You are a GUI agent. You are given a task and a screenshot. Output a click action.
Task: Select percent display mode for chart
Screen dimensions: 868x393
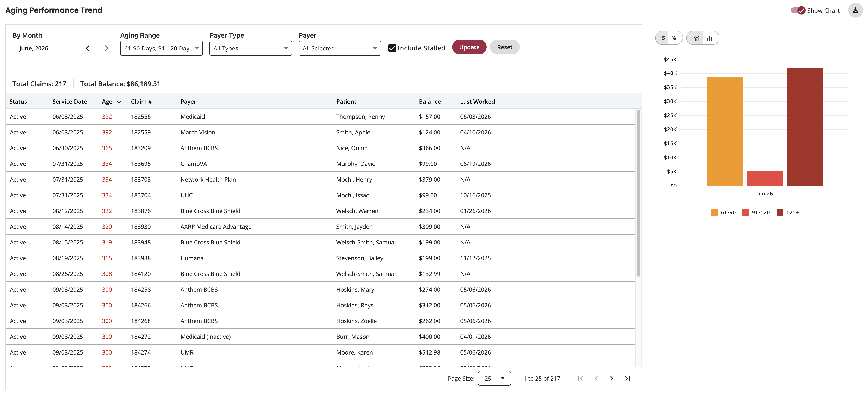click(x=674, y=38)
